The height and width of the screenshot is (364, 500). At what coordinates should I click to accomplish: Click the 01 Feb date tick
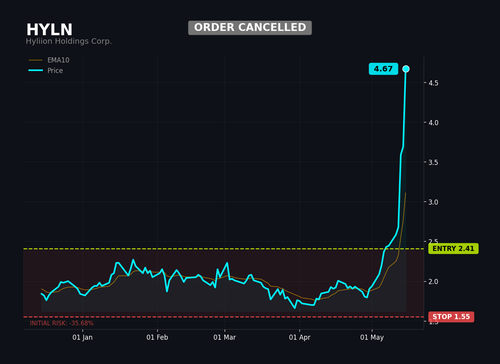157,337
